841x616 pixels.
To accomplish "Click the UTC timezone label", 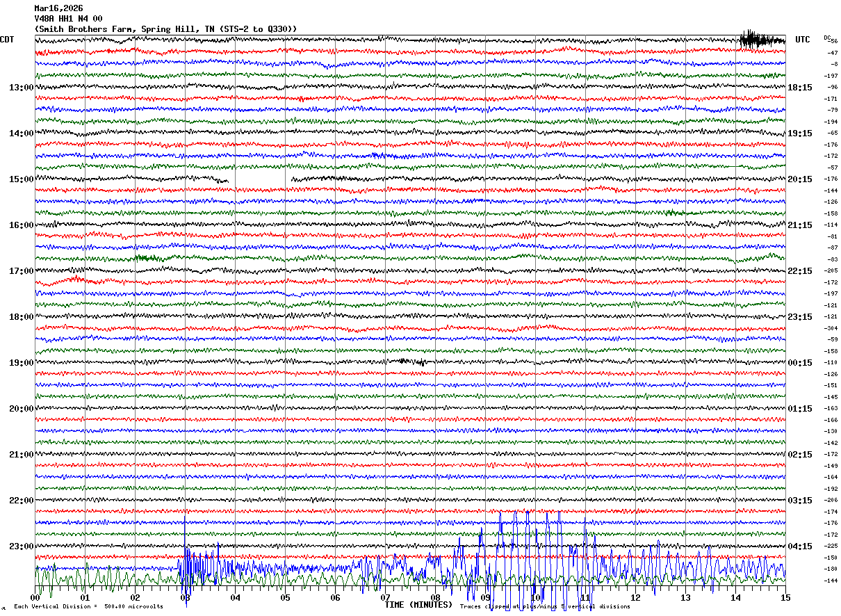I will click(803, 40).
